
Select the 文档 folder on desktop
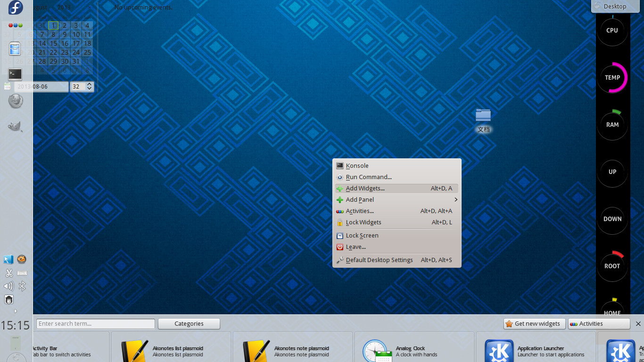pos(483,120)
